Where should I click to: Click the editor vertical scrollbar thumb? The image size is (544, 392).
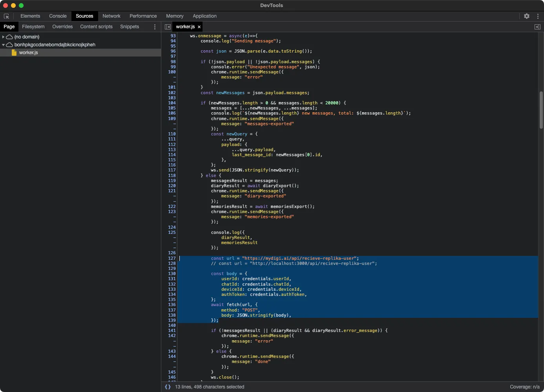click(x=541, y=110)
